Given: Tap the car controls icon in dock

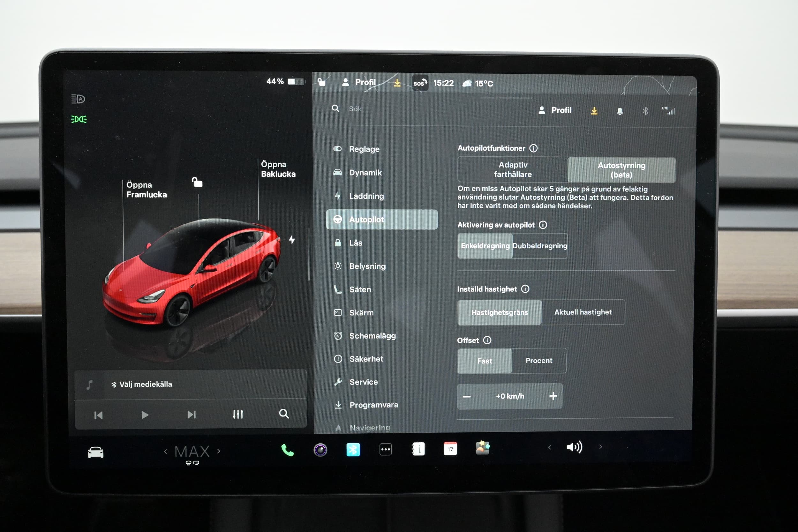Looking at the screenshot, I should coord(96,453).
